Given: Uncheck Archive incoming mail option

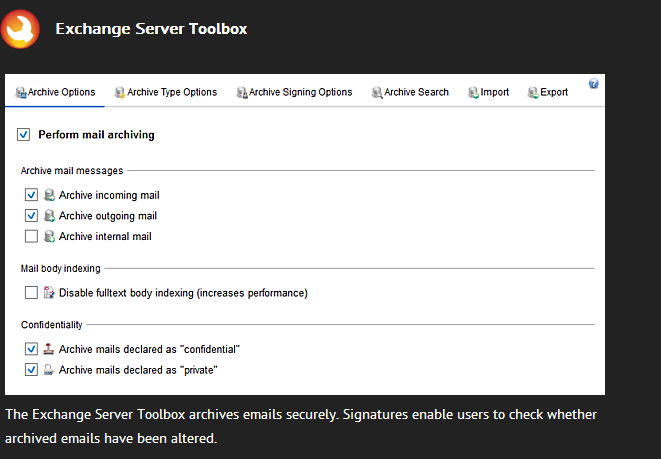Looking at the screenshot, I should point(31,195).
